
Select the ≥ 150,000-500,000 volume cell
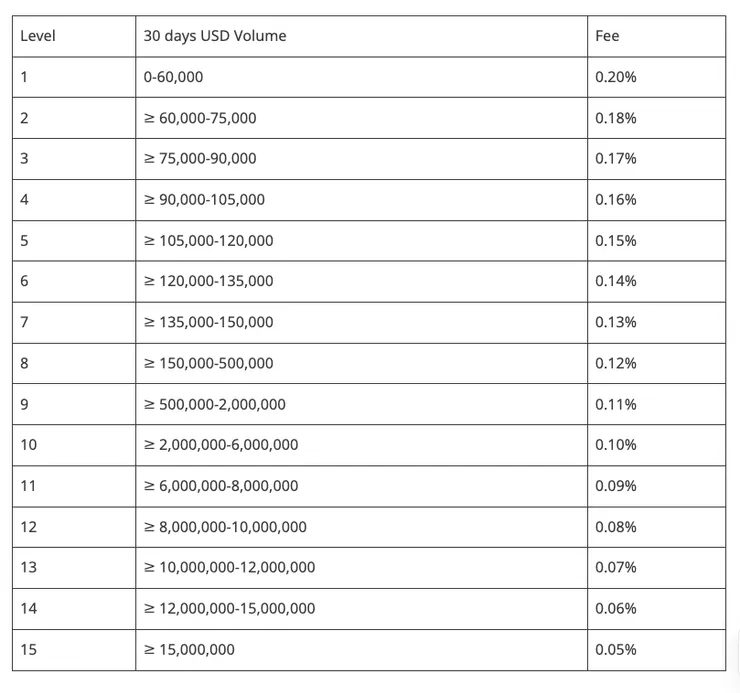pyautogui.click(x=208, y=363)
